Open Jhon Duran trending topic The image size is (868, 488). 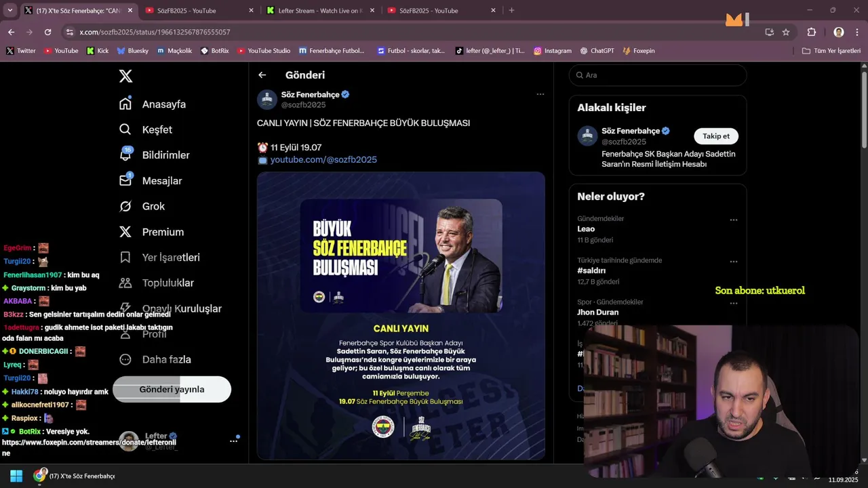pyautogui.click(x=597, y=312)
